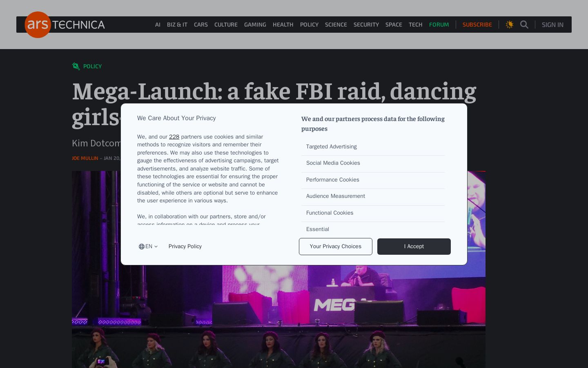Click the Ars Technica logo

[x=65, y=25]
